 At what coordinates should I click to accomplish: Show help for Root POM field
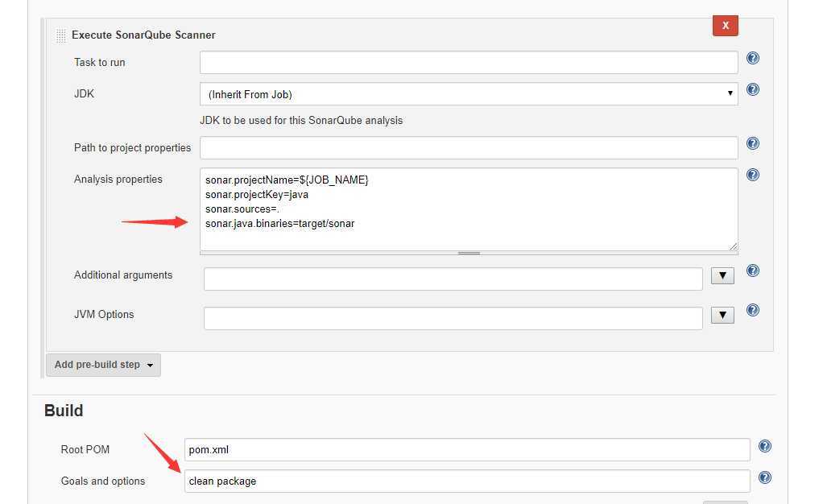tap(765, 446)
